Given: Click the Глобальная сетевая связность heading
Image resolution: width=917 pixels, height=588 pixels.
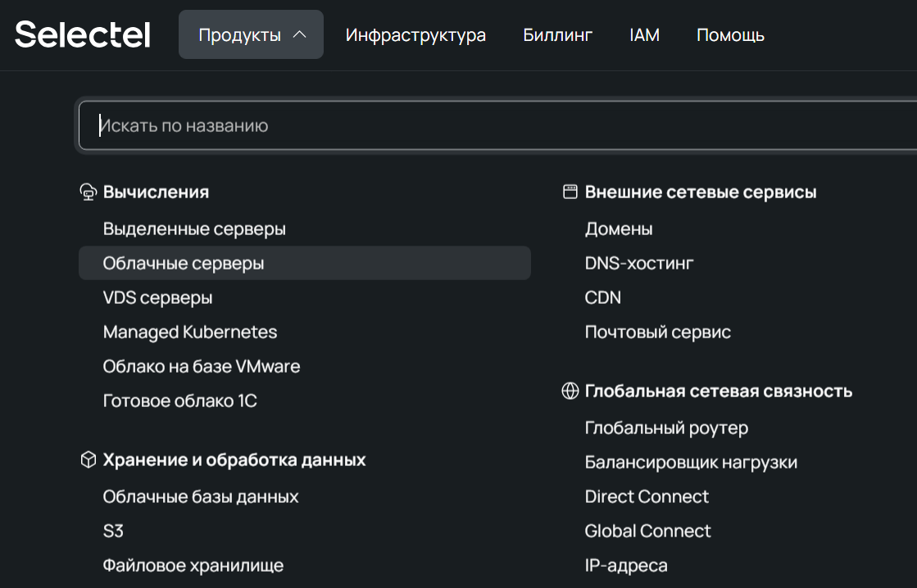Looking at the screenshot, I should pyautogui.click(x=719, y=391).
